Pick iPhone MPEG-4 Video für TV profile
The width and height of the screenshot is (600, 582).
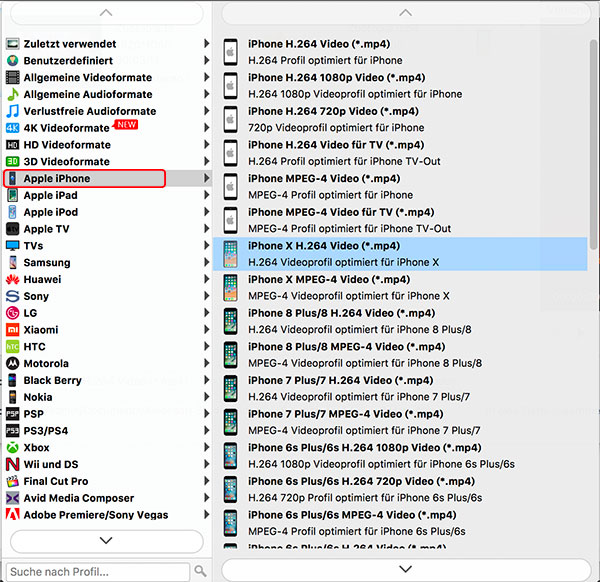coord(400,220)
